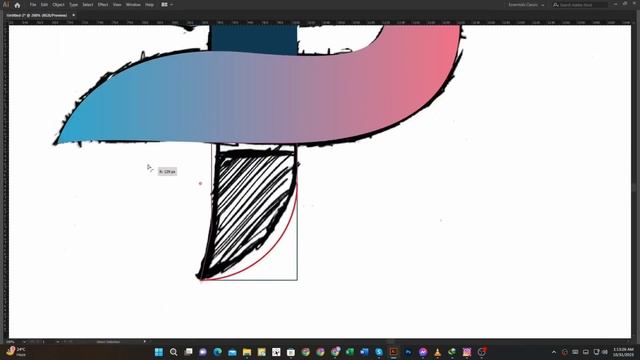
Task: Open the Chat app on taskbar
Action: point(203,352)
